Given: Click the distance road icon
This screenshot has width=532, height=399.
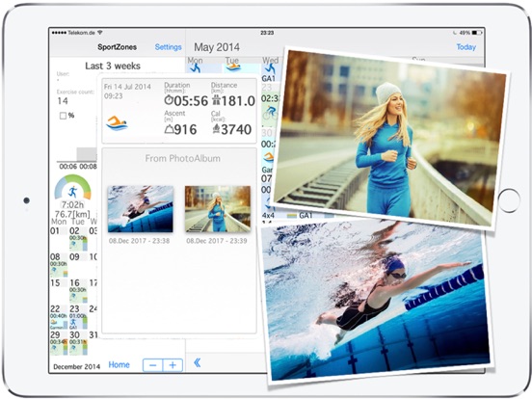Looking at the screenshot, I should point(216,100).
